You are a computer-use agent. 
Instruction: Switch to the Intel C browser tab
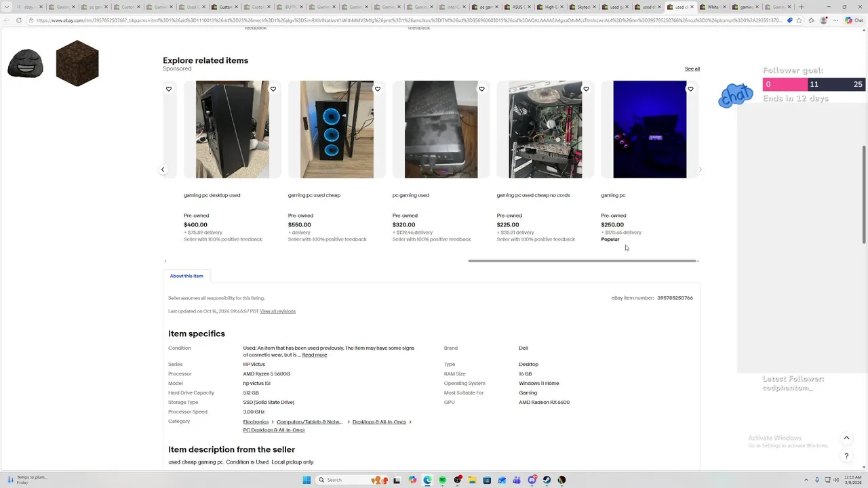[x=452, y=7]
